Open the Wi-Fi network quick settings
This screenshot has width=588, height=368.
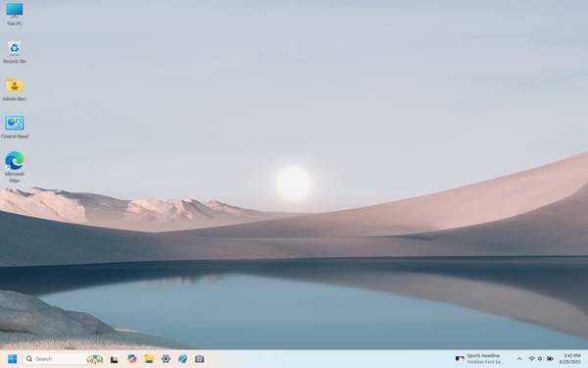(x=531, y=359)
